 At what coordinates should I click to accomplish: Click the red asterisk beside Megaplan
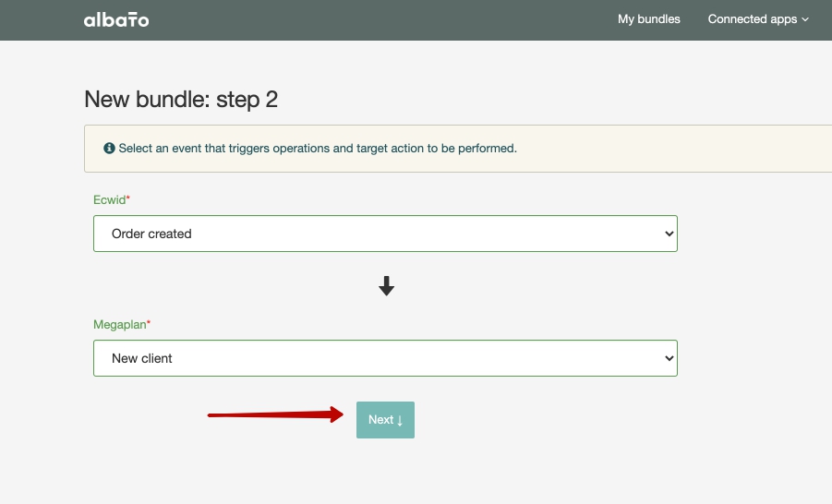tap(149, 325)
